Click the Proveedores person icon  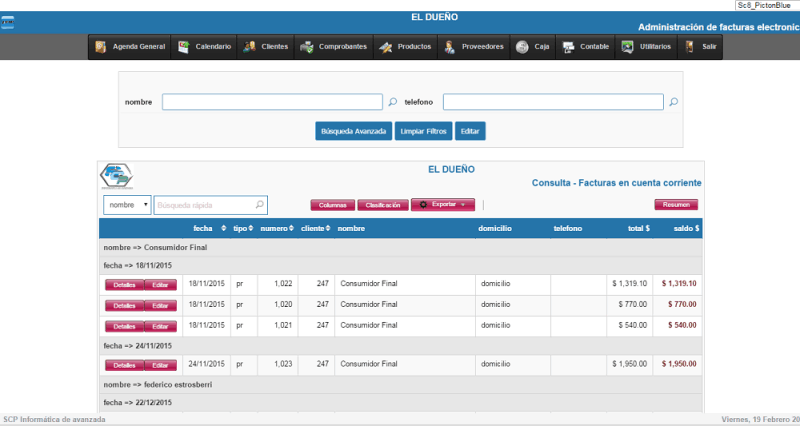point(449,47)
